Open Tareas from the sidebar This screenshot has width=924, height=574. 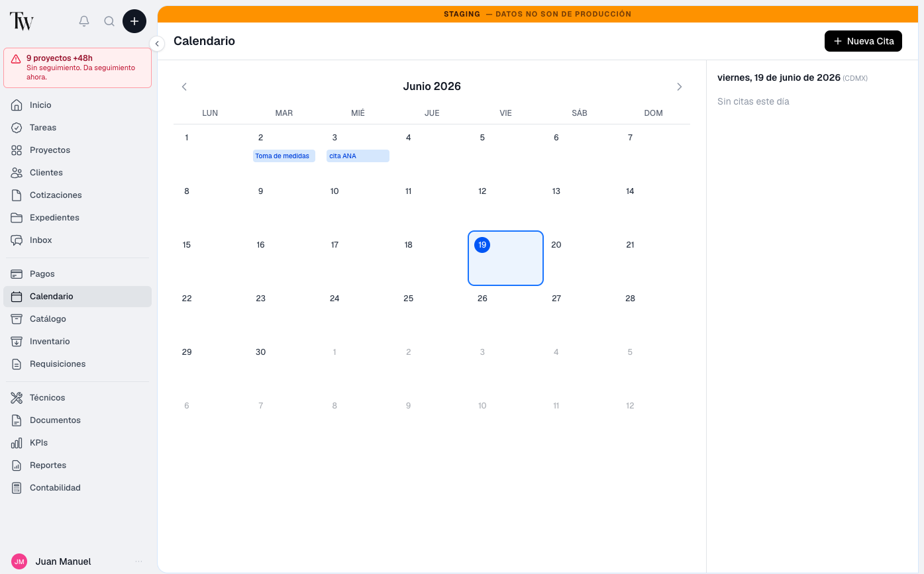(x=77, y=128)
